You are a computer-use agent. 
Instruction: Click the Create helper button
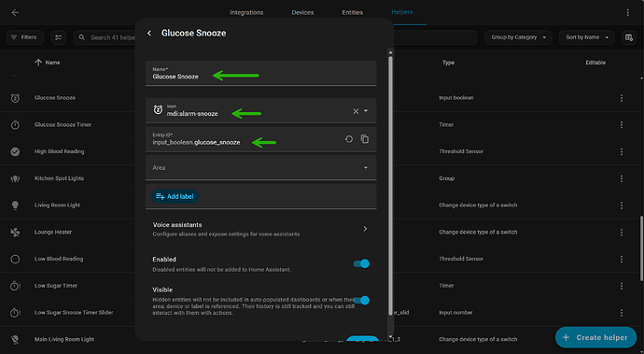point(596,337)
